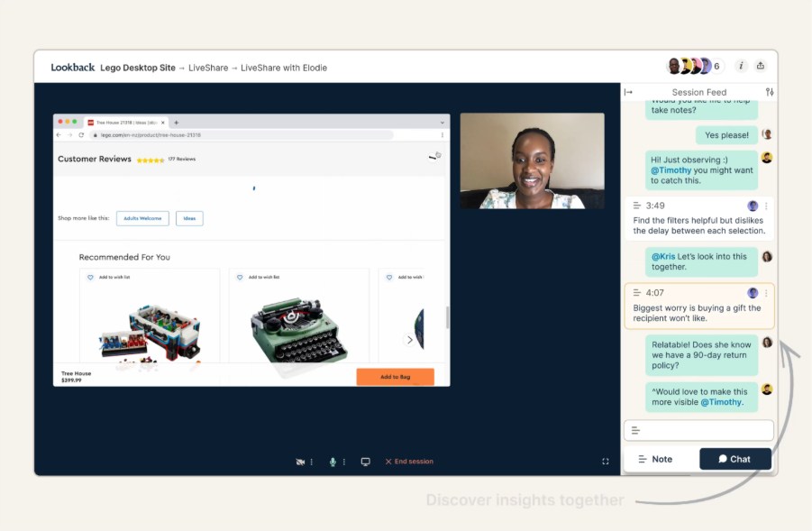This screenshot has height=531, width=812.
Task: Open more options on the 3:49 note
Action: coord(766,206)
